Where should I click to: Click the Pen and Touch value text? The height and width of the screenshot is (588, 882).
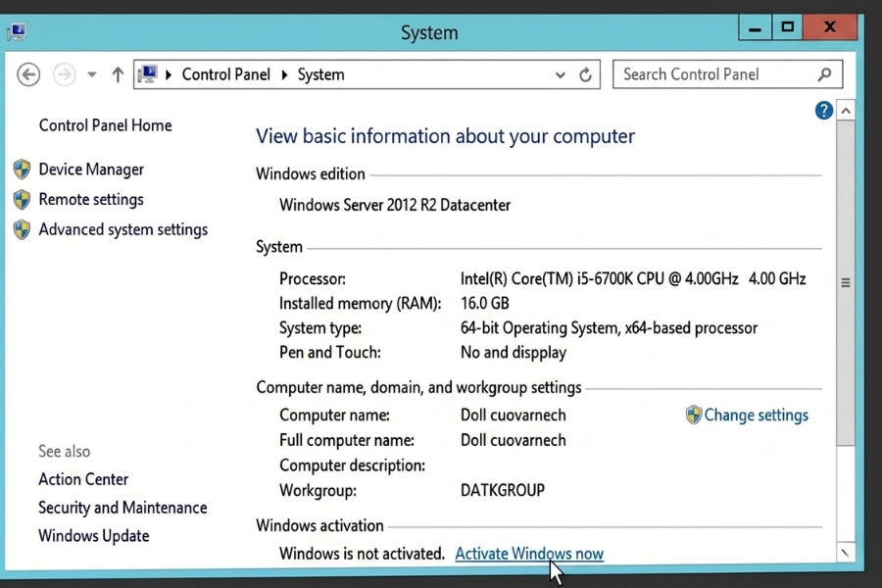[x=514, y=353]
